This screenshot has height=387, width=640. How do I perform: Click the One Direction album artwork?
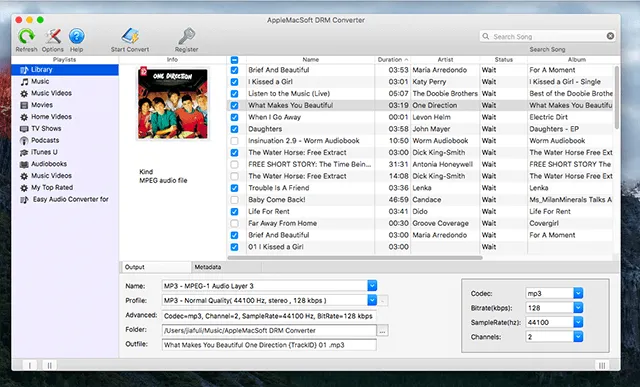pyautogui.click(x=173, y=104)
